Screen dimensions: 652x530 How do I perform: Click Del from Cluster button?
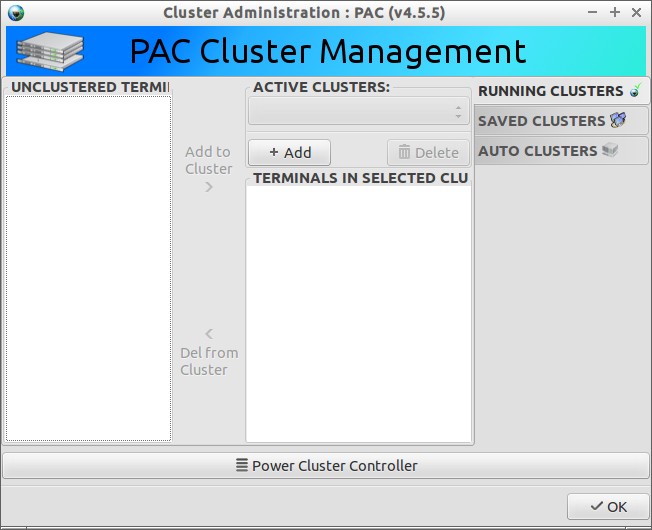209,352
